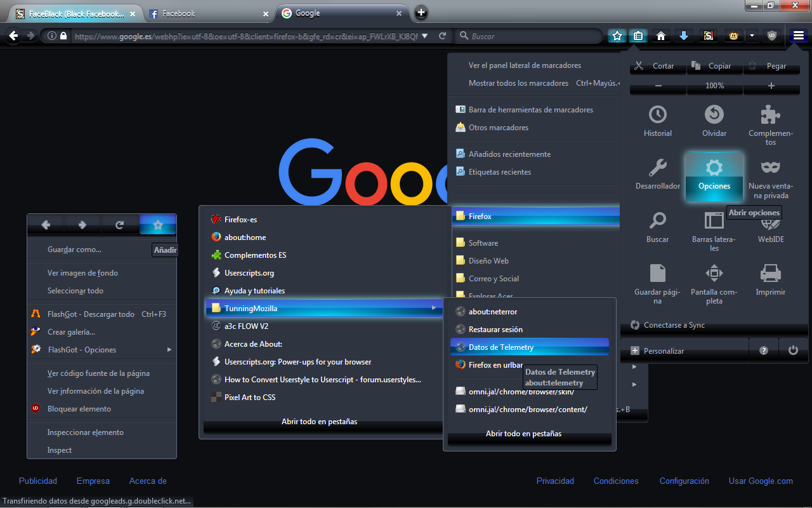The height and width of the screenshot is (508, 812).
Task: Toggle the bookmark star in the toolbar
Action: [617, 36]
